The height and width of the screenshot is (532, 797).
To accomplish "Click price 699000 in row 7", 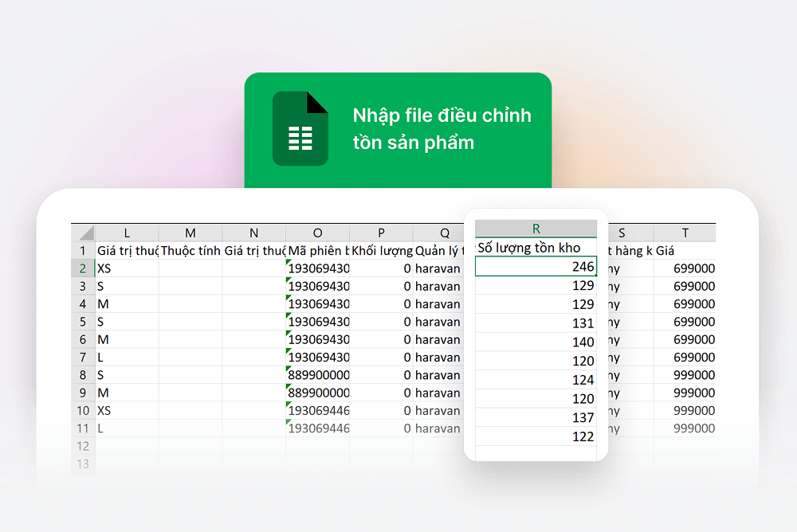I will pos(685,358).
